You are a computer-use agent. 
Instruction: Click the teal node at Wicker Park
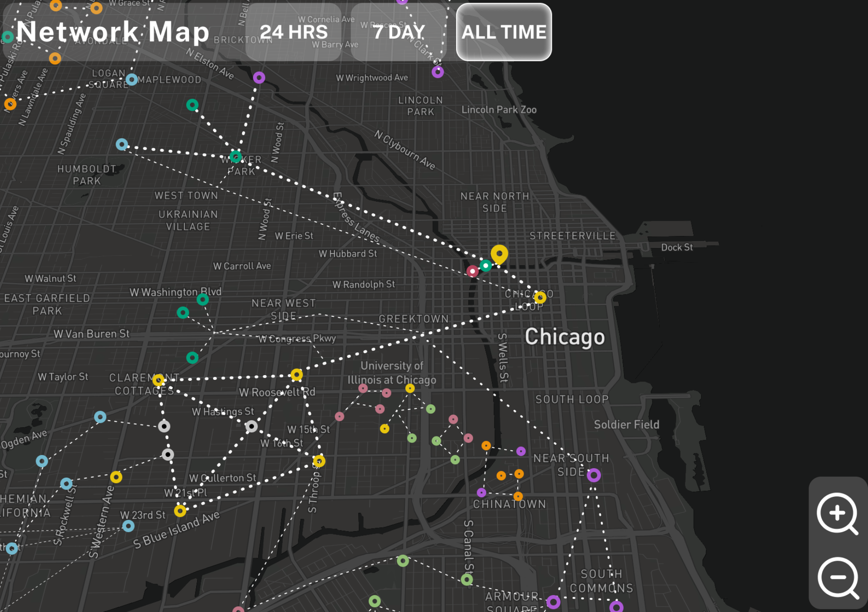click(235, 156)
